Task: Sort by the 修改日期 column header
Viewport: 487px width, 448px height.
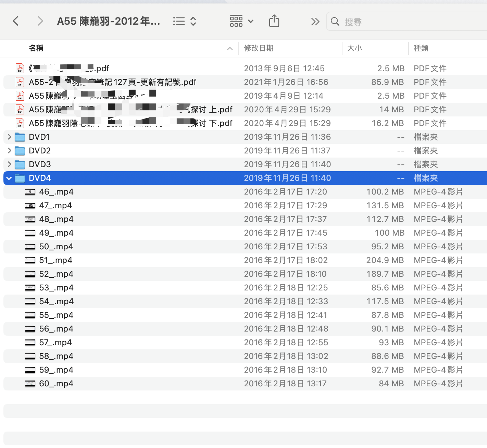Action: [x=259, y=48]
